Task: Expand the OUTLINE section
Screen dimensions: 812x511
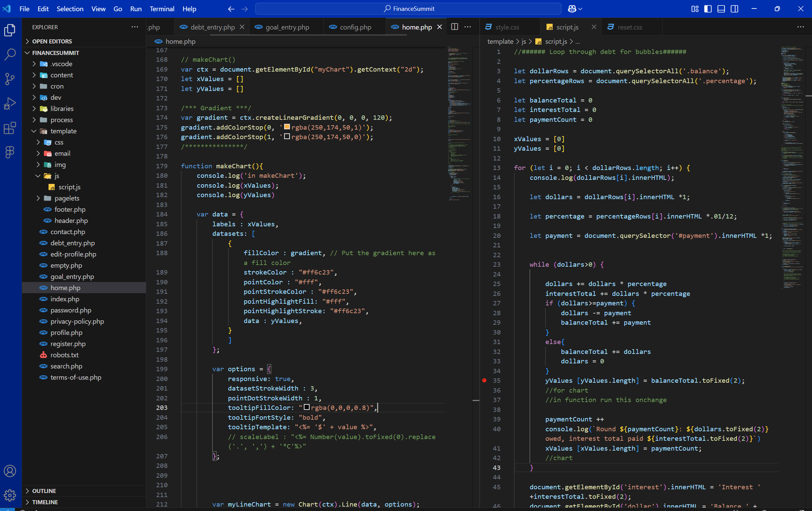Action: point(44,491)
